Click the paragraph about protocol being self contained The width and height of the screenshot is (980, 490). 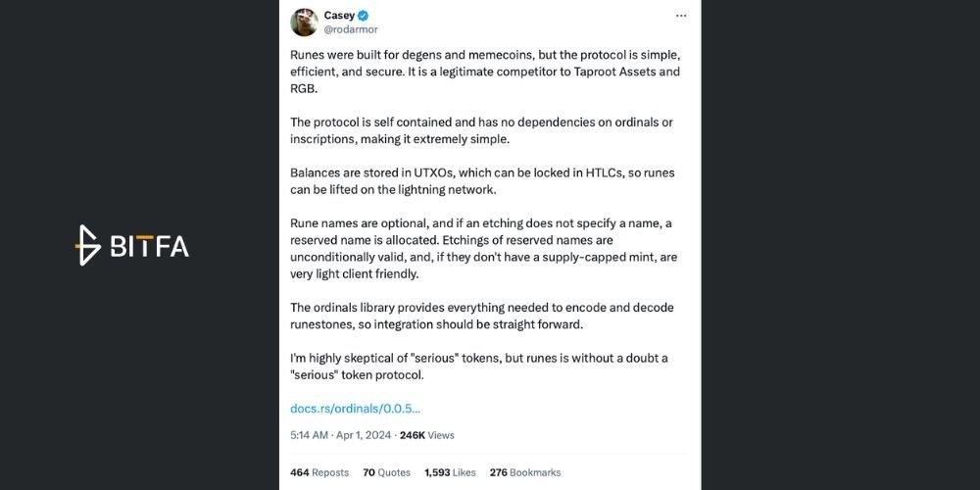tap(481, 130)
